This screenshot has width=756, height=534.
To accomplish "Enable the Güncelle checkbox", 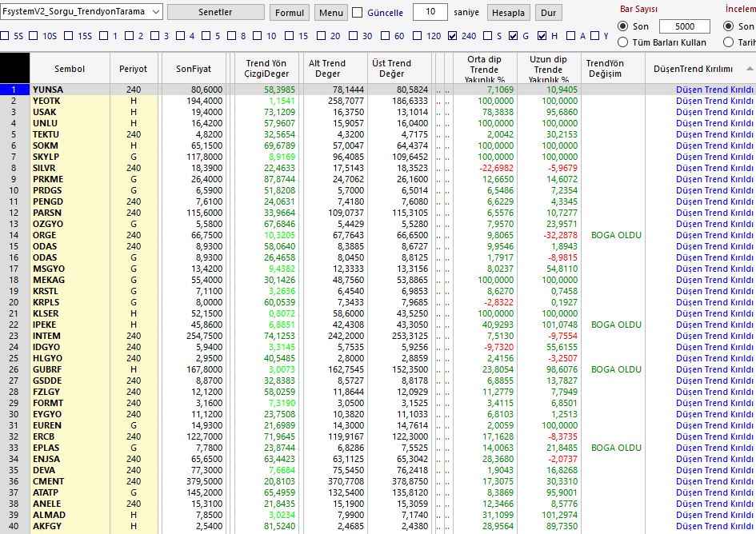I will pyautogui.click(x=358, y=13).
